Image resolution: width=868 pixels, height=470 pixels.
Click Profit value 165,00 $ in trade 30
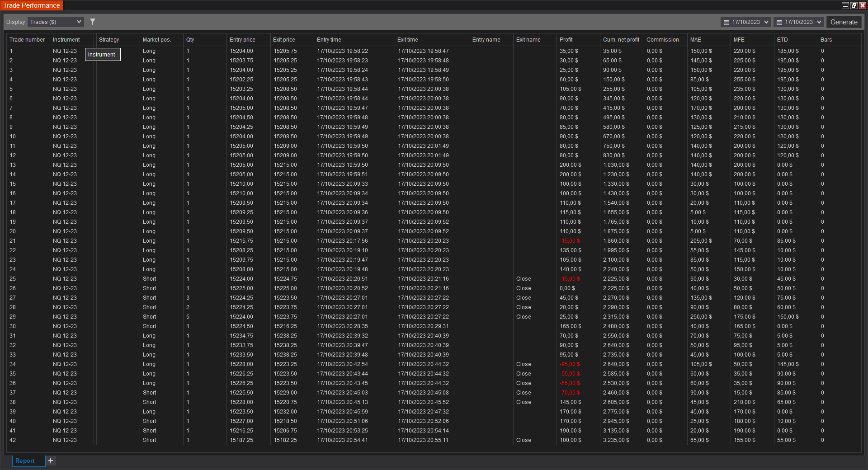pyautogui.click(x=571, y=326)
